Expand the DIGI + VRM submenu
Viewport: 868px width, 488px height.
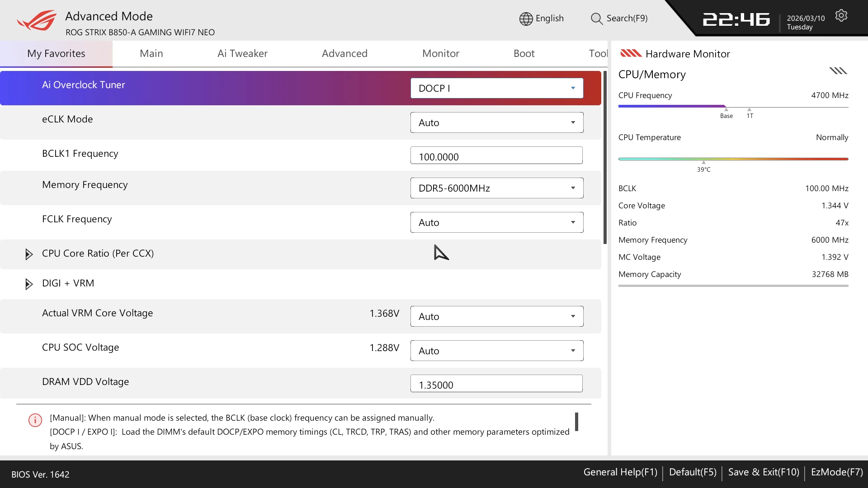(29, 284)
